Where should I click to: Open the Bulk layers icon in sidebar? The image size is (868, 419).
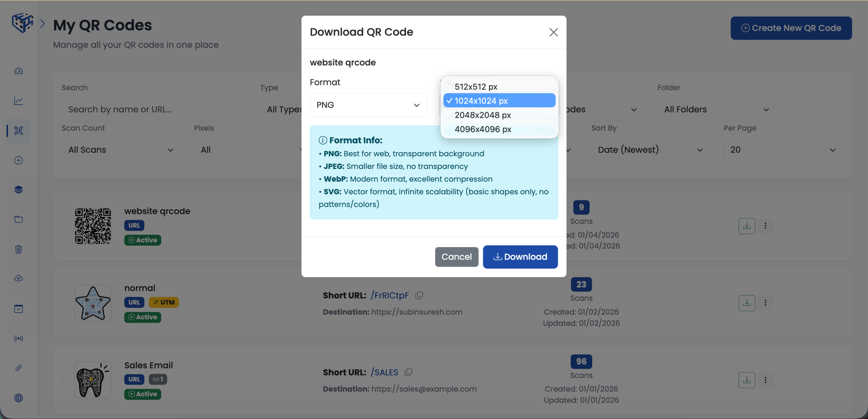pos(18,189)
